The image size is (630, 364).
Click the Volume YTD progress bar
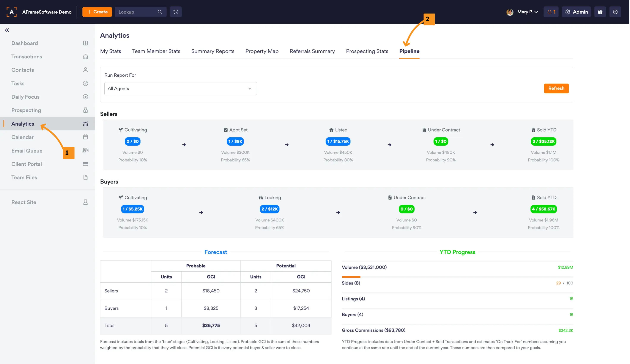(x=457, y=277)
